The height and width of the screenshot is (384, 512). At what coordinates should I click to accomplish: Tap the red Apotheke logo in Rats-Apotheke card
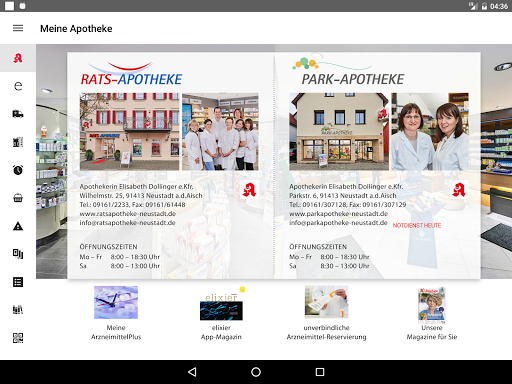(x=249, y=190)
